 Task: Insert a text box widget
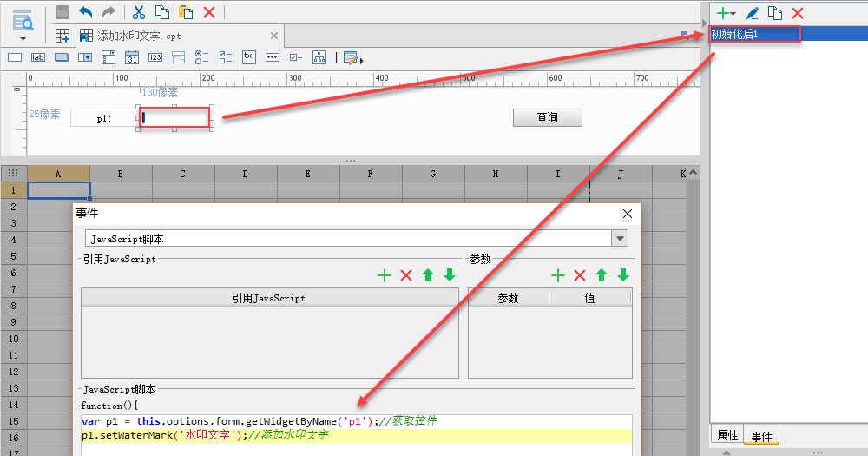[15, 57]
